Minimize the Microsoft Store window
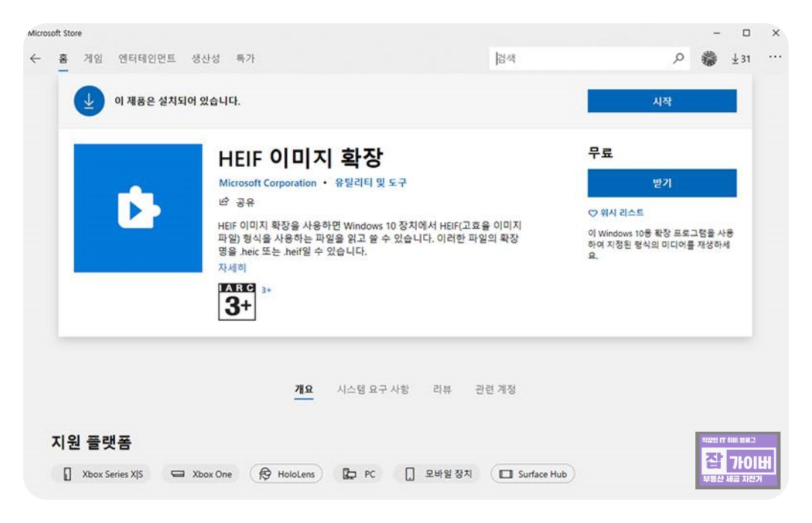 (717, 33)
